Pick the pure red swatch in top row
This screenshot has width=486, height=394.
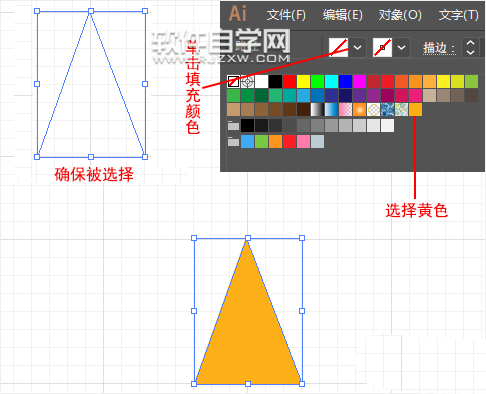click(289, 81)
